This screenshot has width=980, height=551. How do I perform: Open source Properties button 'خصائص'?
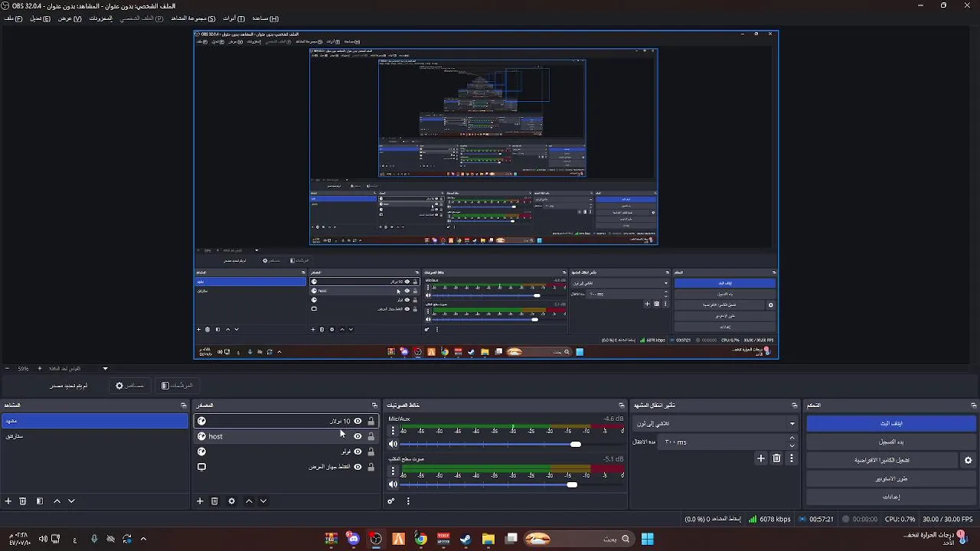coord(129,386)
